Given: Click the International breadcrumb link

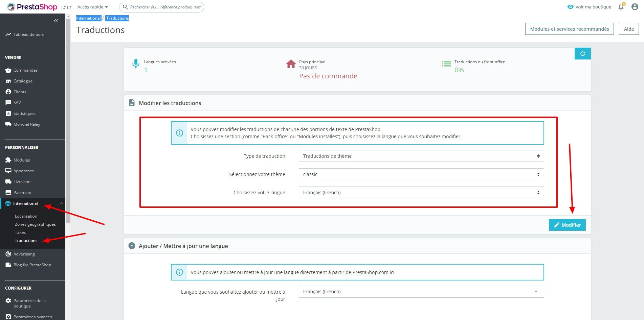Looking at the screenshot, I should [x=88, y=18].
